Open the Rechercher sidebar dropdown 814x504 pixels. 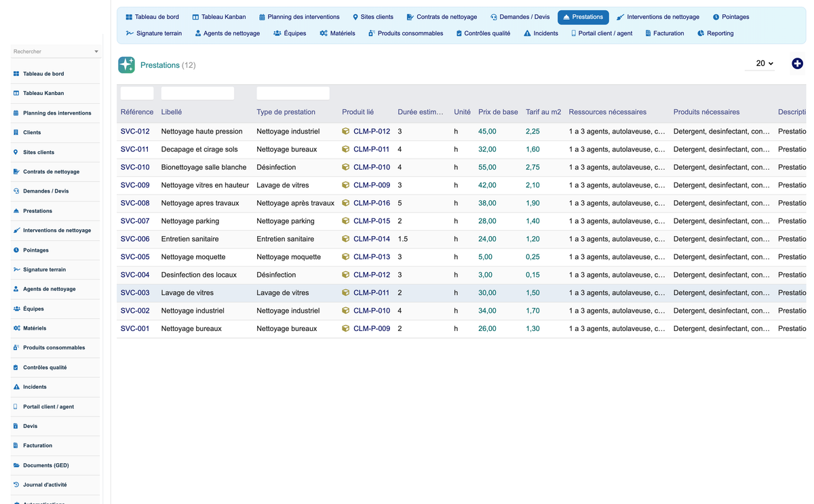coord(56,52)
